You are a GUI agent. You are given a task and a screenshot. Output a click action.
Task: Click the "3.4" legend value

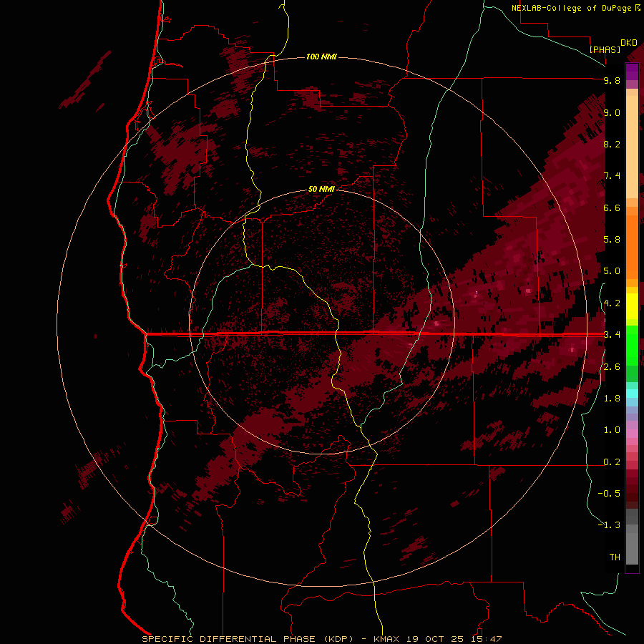[x=612, y=335]
